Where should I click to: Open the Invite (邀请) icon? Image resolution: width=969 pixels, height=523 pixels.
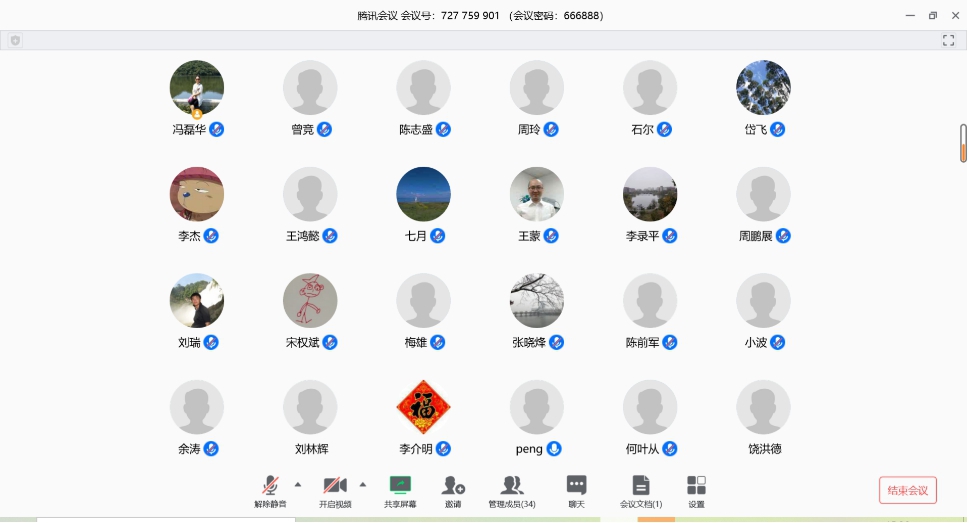pos(453,486)
